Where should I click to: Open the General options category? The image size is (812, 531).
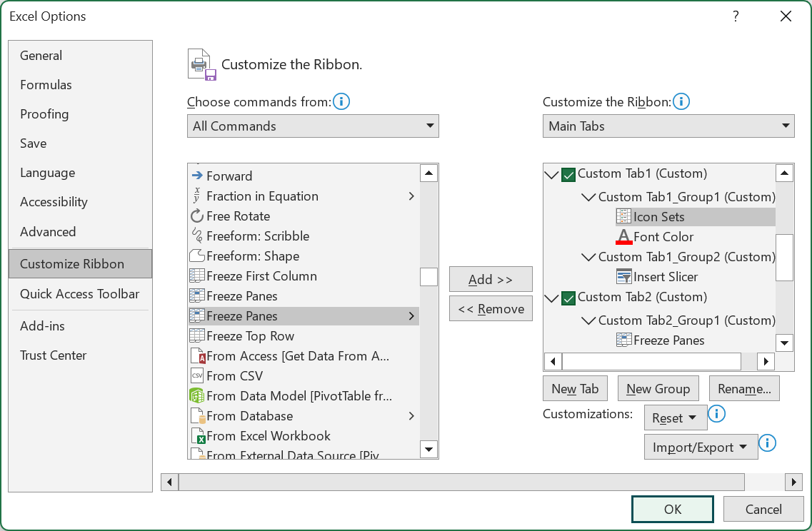click(80, 56)
